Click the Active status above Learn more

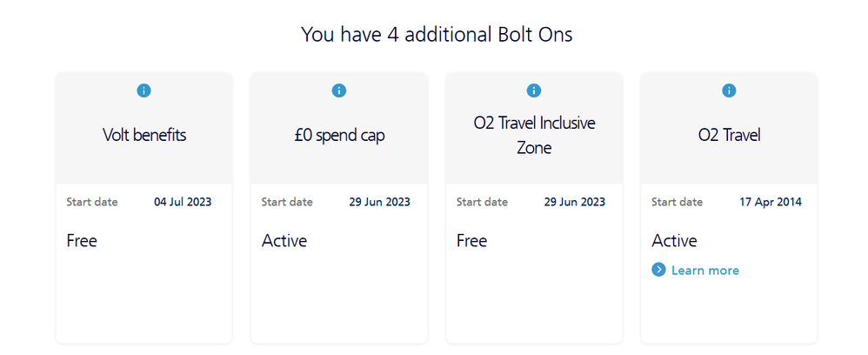(674, 240)
